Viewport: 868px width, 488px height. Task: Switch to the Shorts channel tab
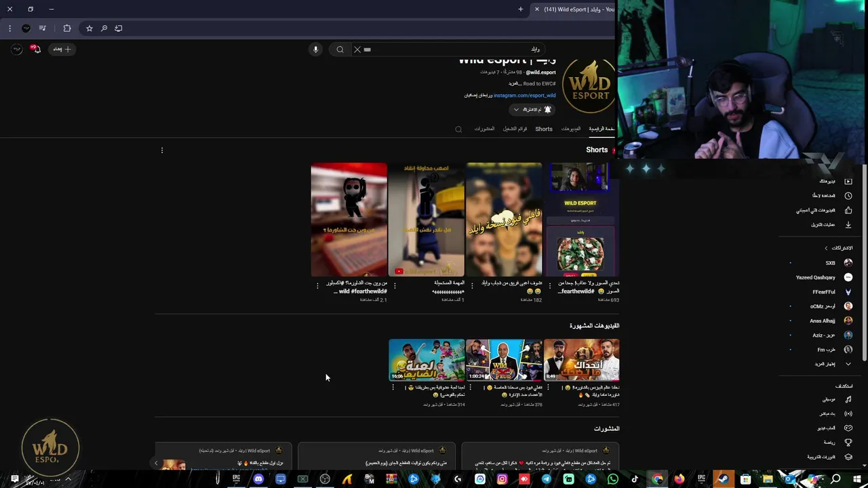pyautogui.click(x=544, y=129)
